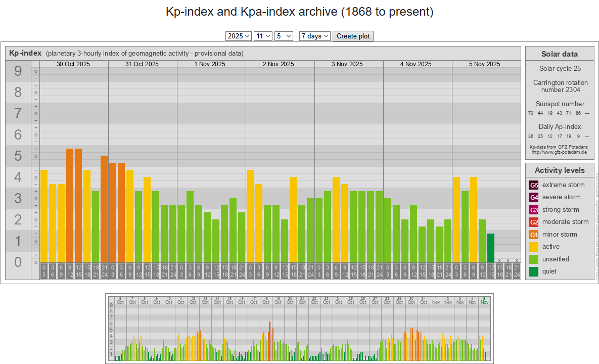The height and width of the screenshot is (364, 599).
Task: Open the month dropdown showing 11
Action: [263, 36]
